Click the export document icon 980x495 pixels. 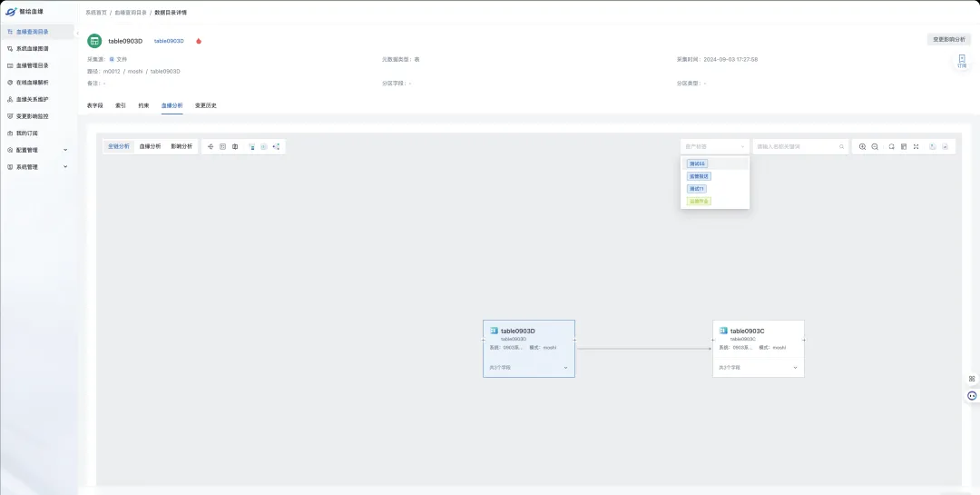click(933, 146)
